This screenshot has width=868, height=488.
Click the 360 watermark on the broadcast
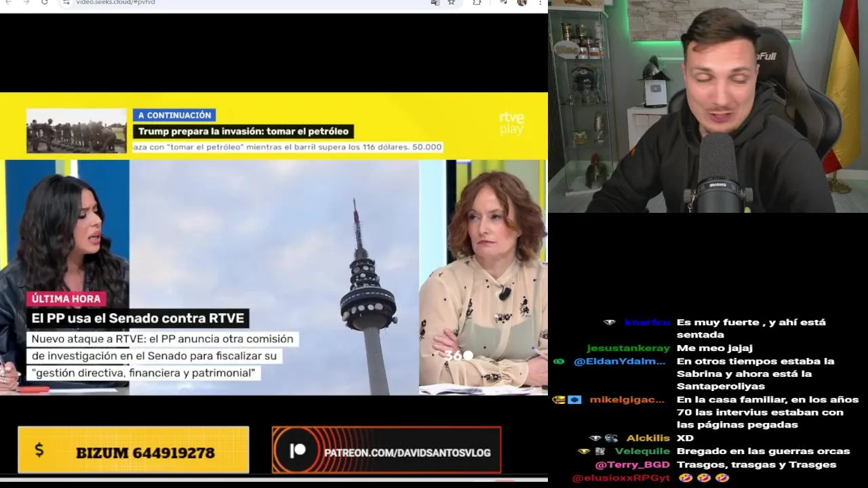tap(458, 355)
